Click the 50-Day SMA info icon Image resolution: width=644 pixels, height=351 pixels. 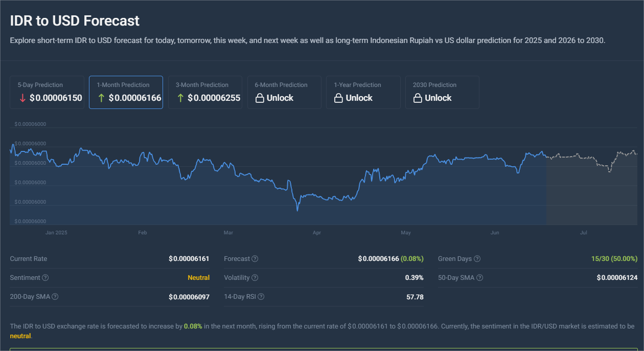(x=480, y=278)
